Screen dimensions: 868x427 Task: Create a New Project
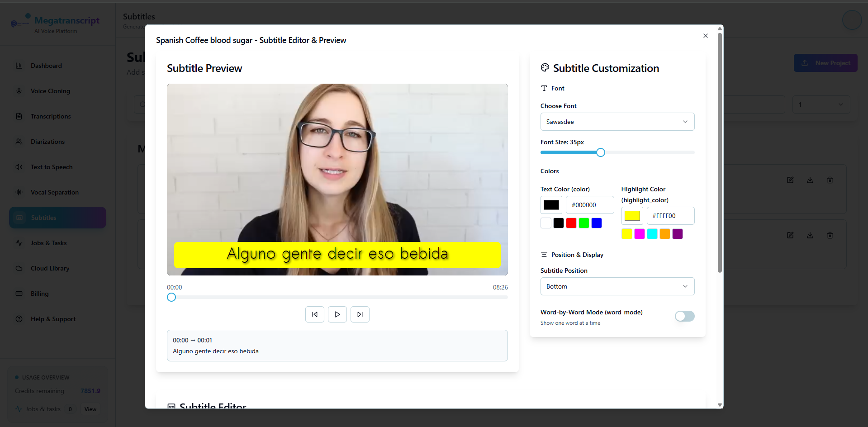click(x=825, y=63)
